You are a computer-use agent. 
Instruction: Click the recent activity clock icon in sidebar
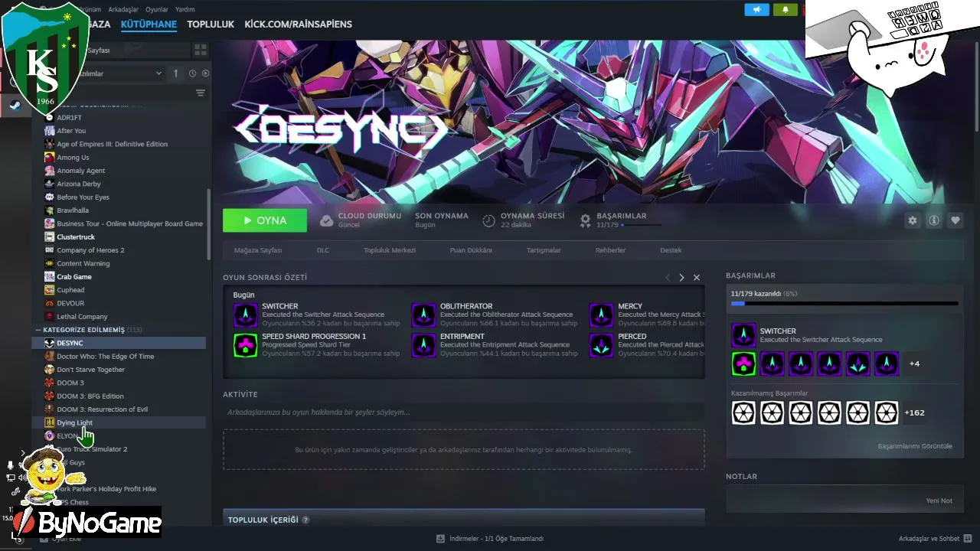point(192,73)
